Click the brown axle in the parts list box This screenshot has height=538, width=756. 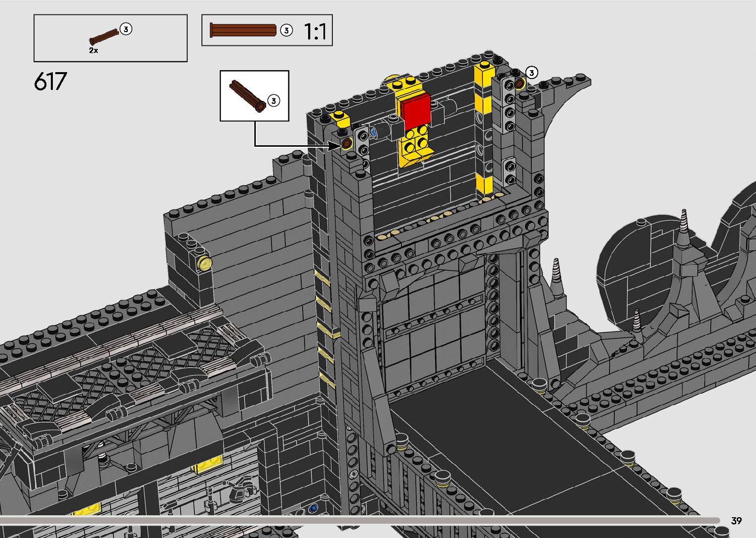104,37
